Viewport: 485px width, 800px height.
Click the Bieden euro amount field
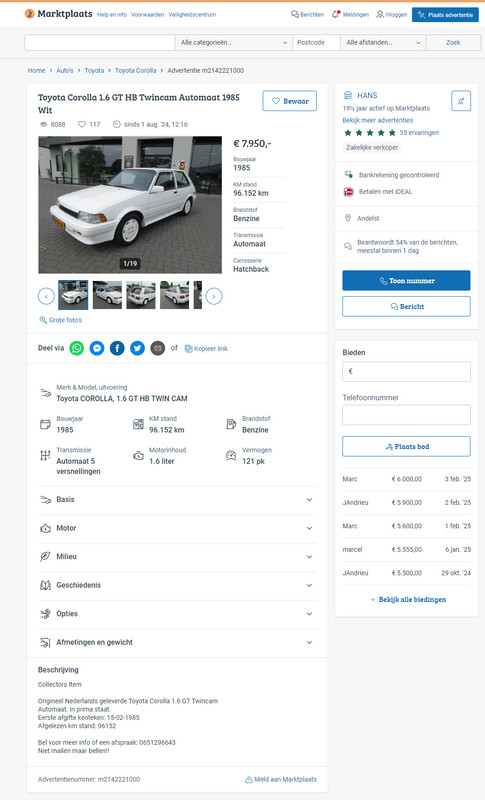tap(406, 371)
